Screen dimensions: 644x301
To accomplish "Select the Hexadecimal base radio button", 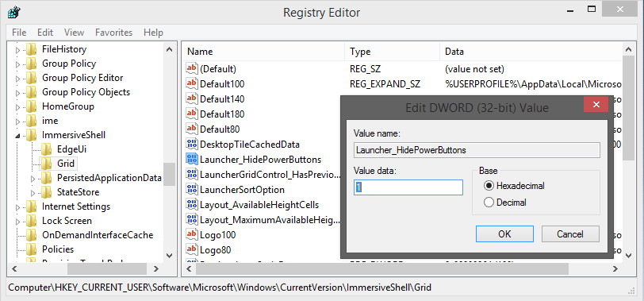I will (489, 186).
